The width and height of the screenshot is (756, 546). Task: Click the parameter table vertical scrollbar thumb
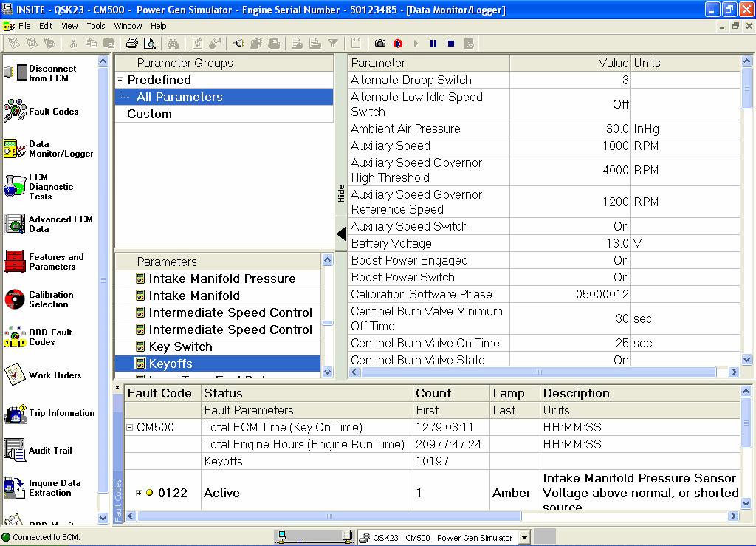[x=746, y=88]
